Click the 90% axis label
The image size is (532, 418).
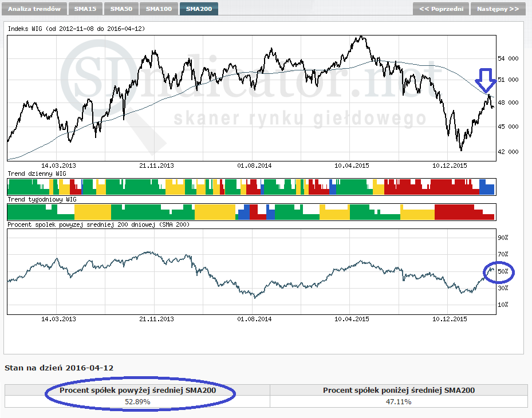(503, 238)
